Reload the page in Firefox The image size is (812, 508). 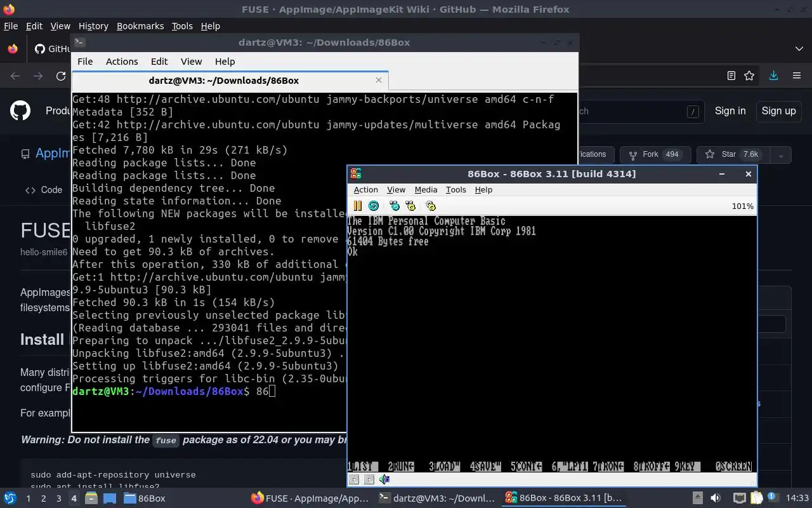coord(61,76)
